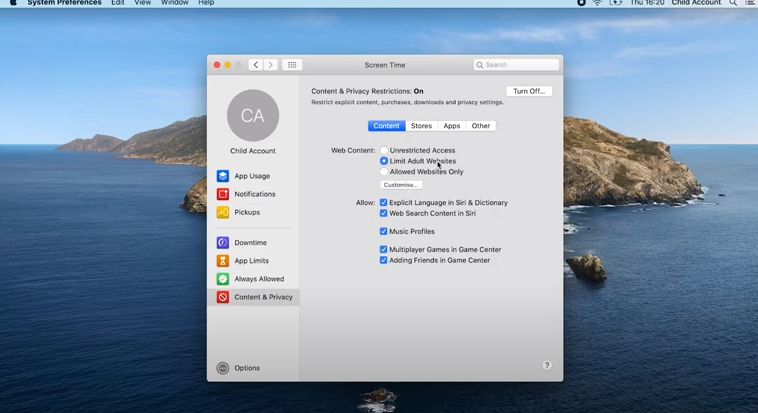Screen dimensions: 758x413
Task: Click the battery status icon
Action: click(x=615, y=2)
